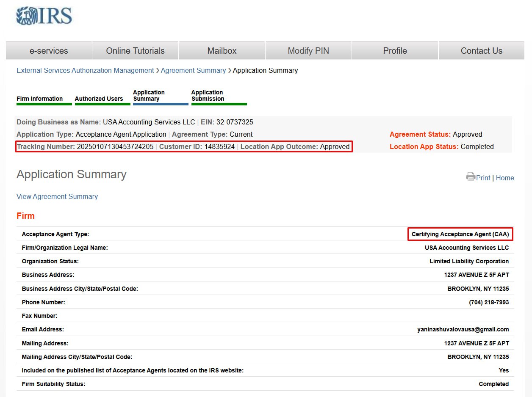
Task: Click the Business Address City value BROOKLYN, NY 11235
Action: [478, 289]
